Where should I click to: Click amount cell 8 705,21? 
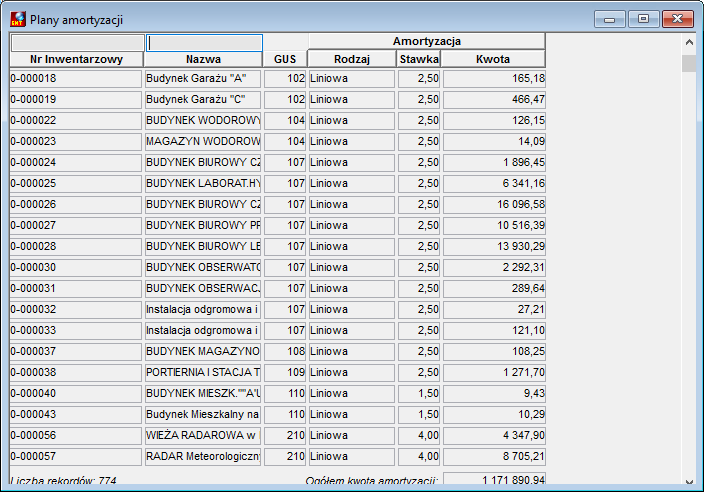494,457
